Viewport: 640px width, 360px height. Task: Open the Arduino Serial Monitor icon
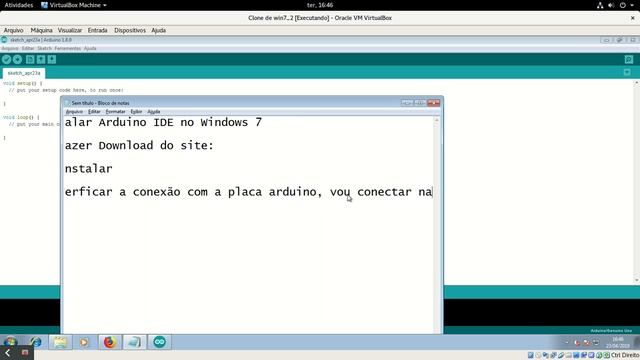(x=629, y=60)
